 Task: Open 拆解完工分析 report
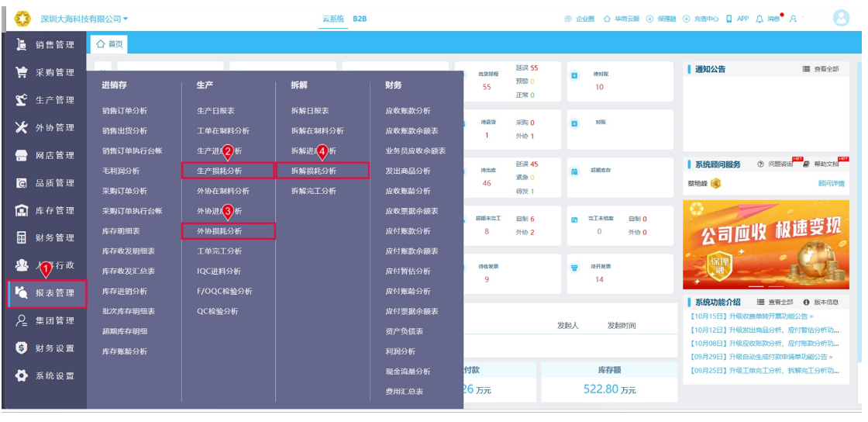pyautogui.click(x=313, y=191)
